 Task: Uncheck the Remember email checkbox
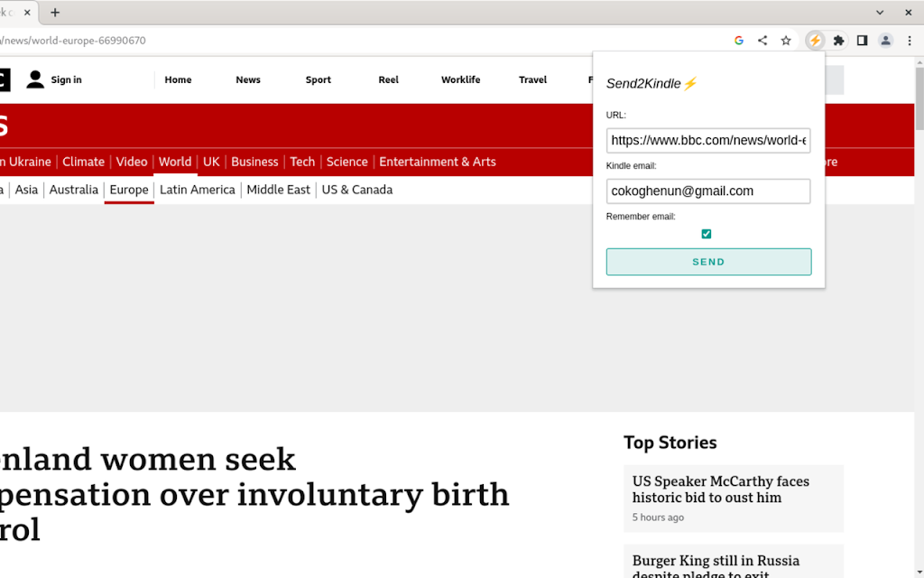pyautogui.click(x=706, y=234)
